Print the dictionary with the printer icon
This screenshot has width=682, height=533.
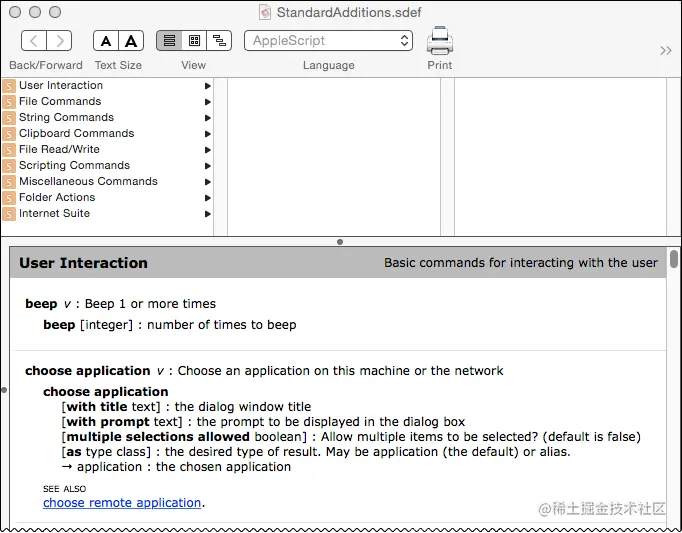pos(440,40)
